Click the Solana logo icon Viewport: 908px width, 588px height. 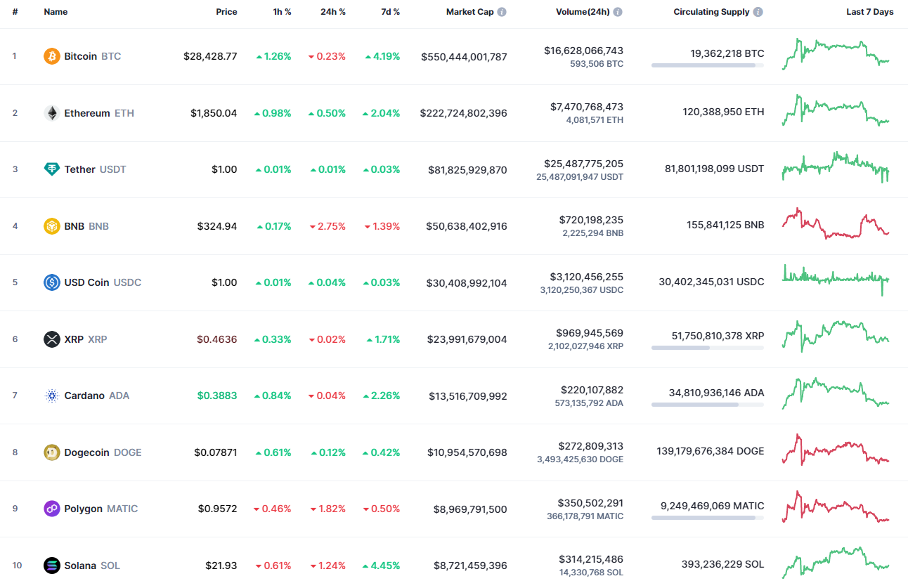51,566
